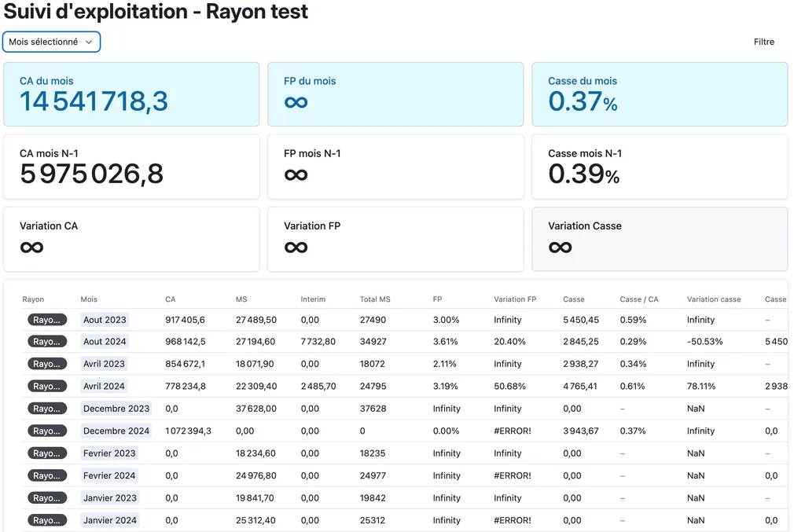Click the CA value 917 405,6

coord(185,320)
